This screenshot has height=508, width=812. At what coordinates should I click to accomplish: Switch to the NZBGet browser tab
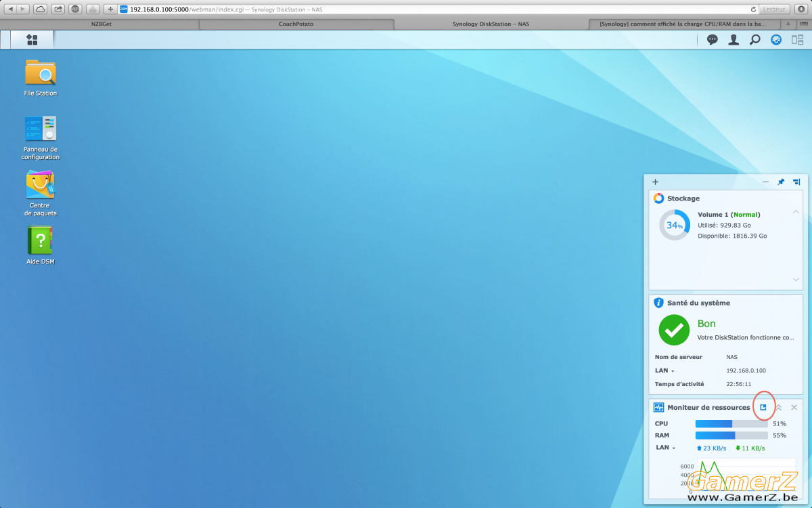(103, 24)
